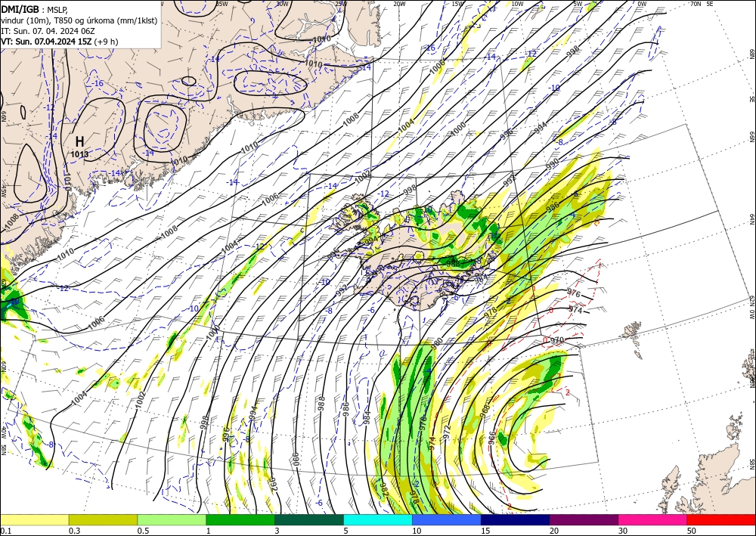Viewport: 756px width, 536px height.
Task: Click the '0.3' legend scale number
Action: 74,531
